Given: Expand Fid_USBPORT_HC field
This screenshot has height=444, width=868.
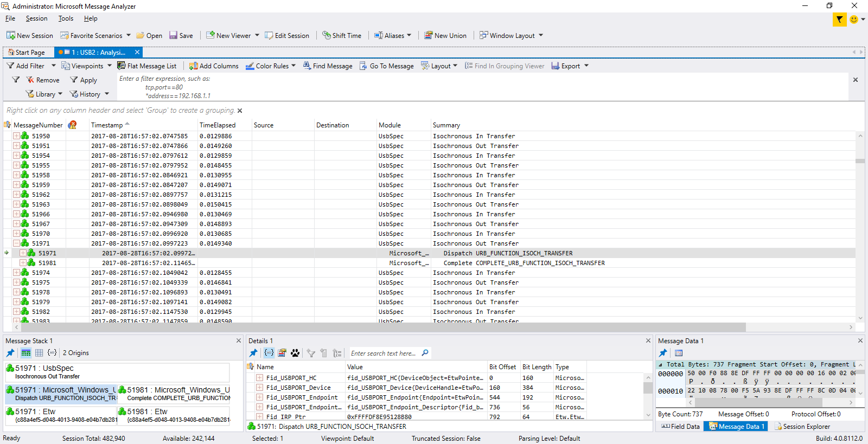Looking at the screenshot, I should pyautogui.click(x=259, y=378).
